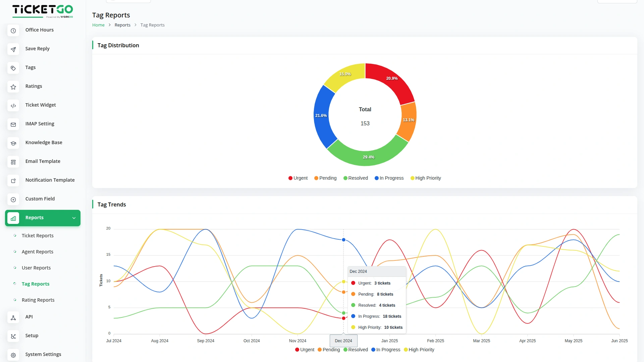Screen dimensions: 644x362
Task: Select the Office Hours clock icon
Action: (13, 31)
